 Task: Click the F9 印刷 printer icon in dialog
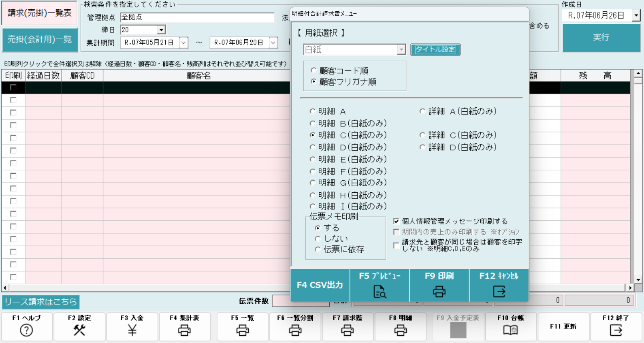point(439,291)
